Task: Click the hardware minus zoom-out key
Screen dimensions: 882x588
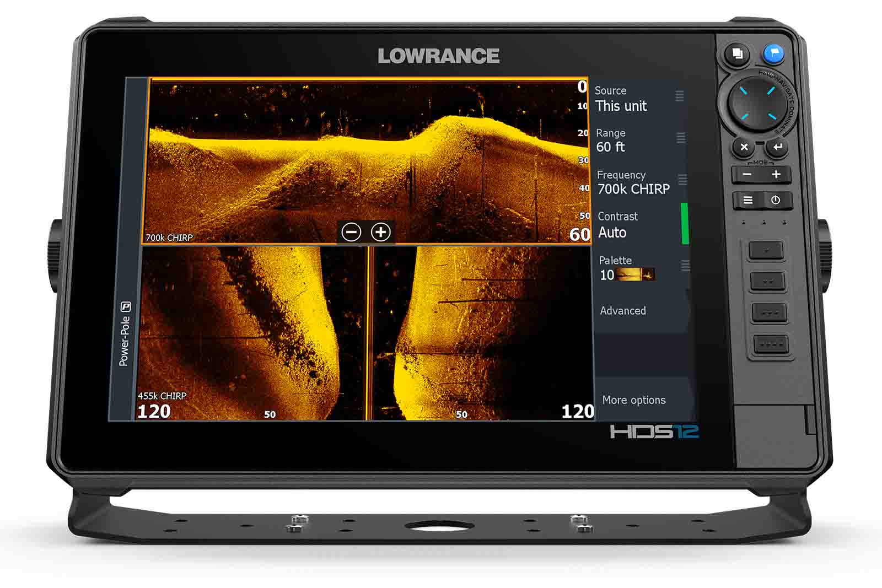Action: (747, 175)
